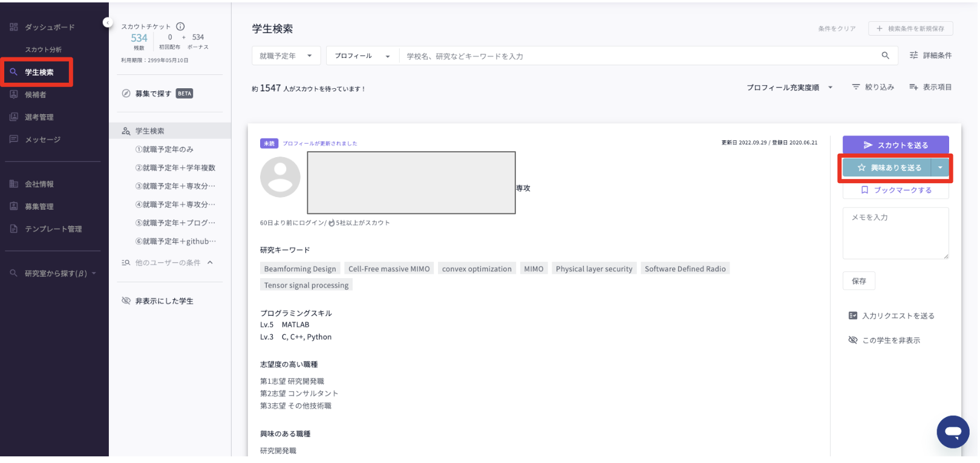980x463 pixels.
Task: Open メッセージ in the left menu
Action: coord(42,140)
